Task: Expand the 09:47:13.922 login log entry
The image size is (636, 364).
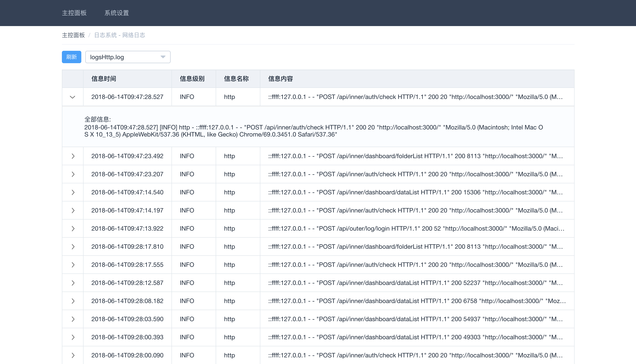Action: point(73,228)
